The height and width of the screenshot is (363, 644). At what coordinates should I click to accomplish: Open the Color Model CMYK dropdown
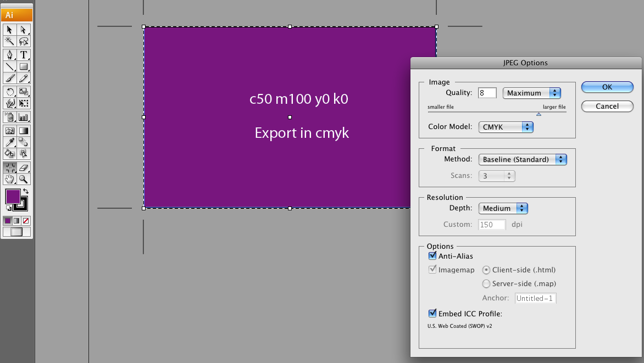506,127
